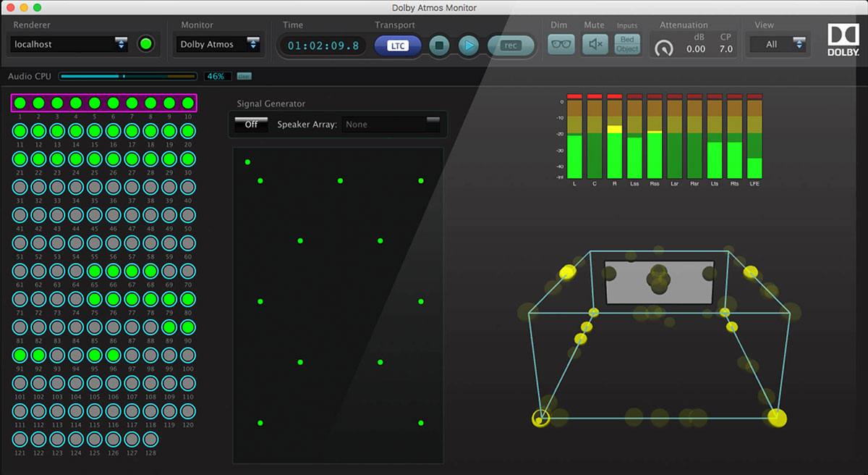The image size is (868, 475).
Task: Select active input channel indicator 89
Action: coord(169,327)
